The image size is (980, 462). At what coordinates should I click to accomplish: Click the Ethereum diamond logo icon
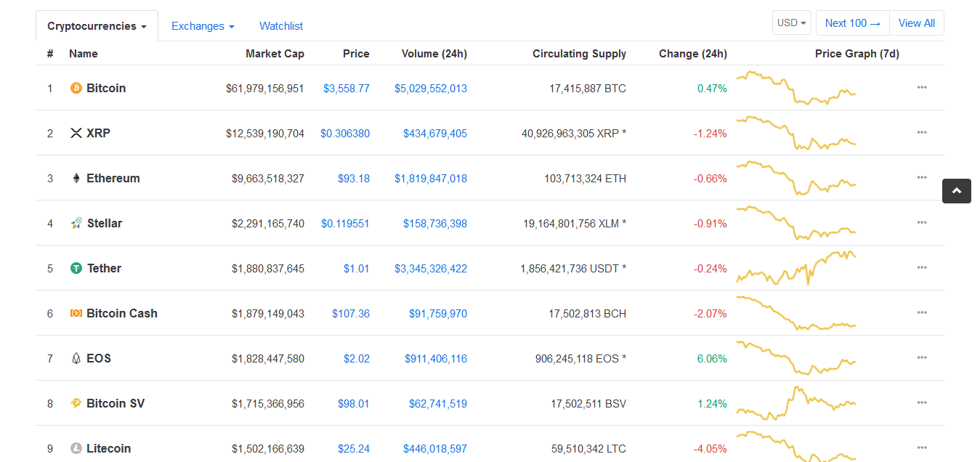pos(76,178)
